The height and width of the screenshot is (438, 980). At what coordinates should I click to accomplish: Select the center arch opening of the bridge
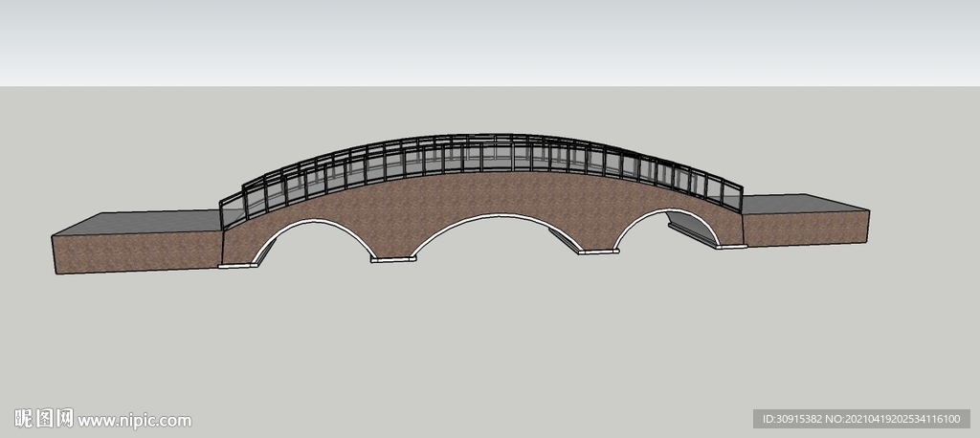pyautogui.click(x=497, y=238)
